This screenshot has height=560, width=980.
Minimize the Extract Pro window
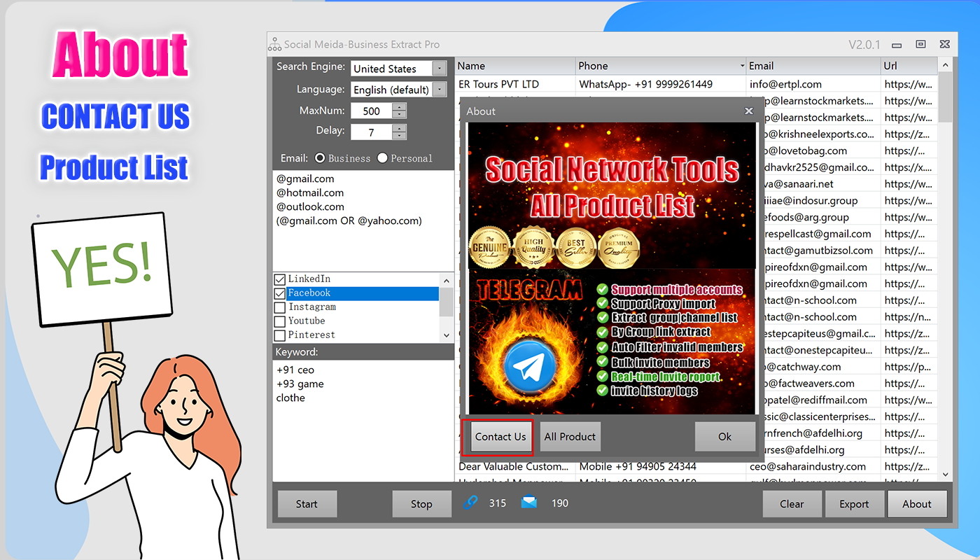898,44
